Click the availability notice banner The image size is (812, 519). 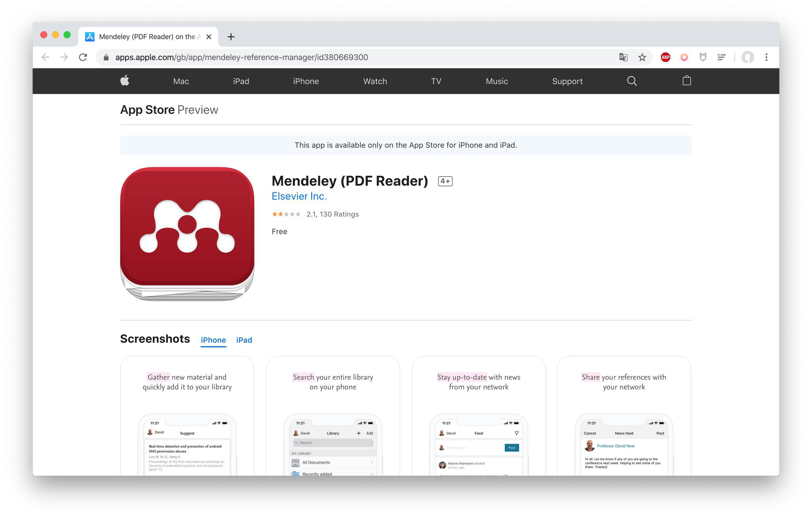pos(406,145)
